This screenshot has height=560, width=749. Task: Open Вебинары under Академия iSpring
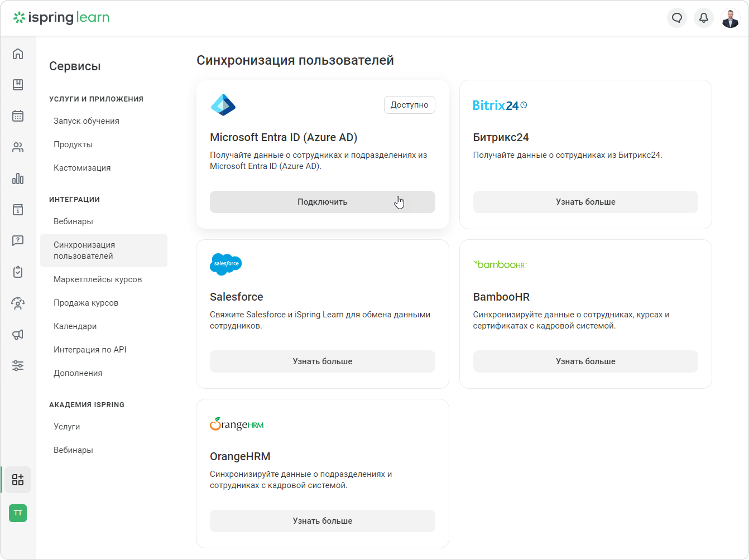coord(73,450)
